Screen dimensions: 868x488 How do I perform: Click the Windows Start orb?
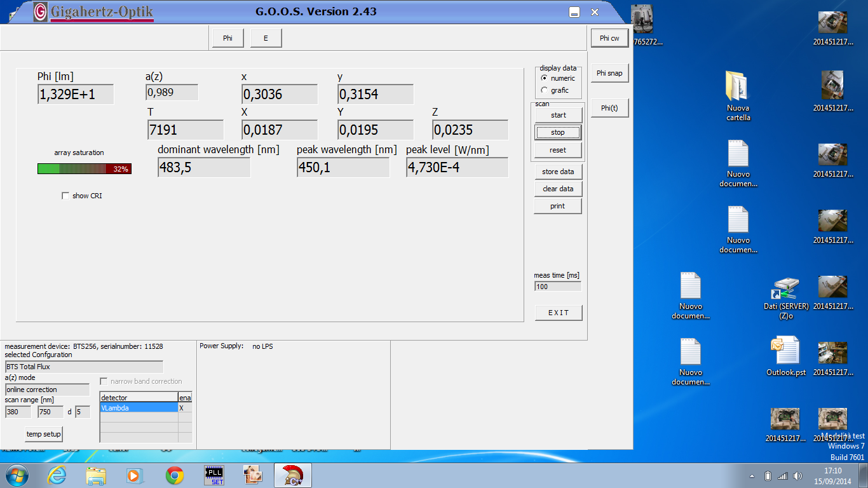[x=17, y=475]
